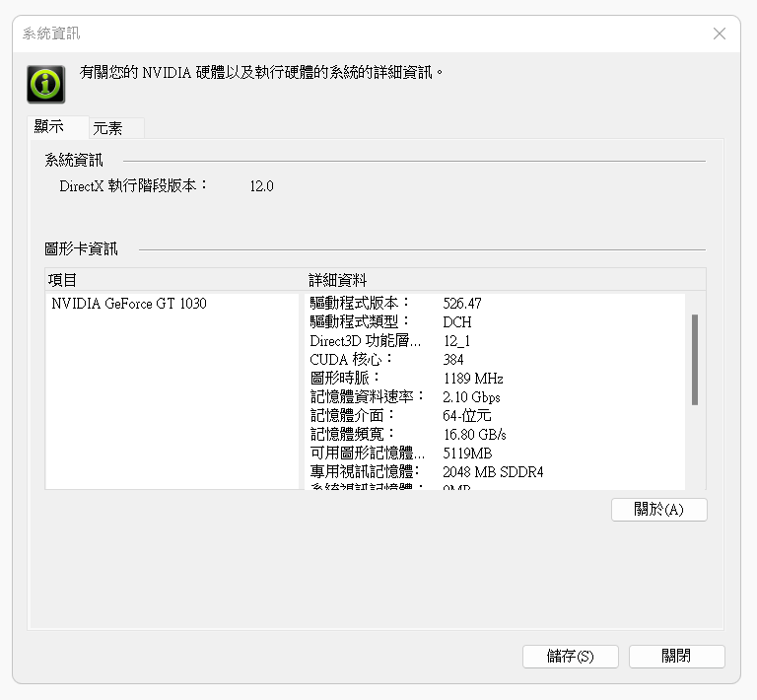
Task: Select the 專用視訊記憶體 2048 MB SDDR4 row
Action: tap(495, 471)
